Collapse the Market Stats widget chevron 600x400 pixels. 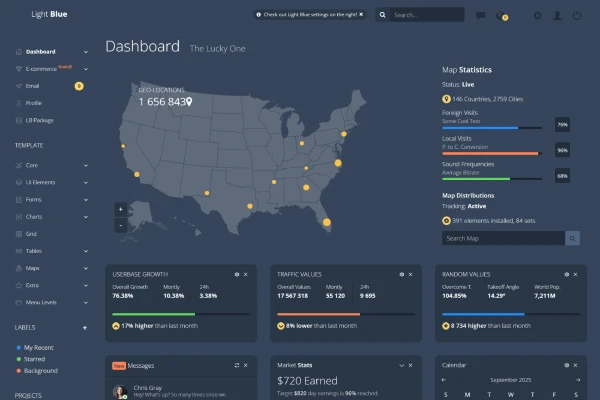(401, 365)
